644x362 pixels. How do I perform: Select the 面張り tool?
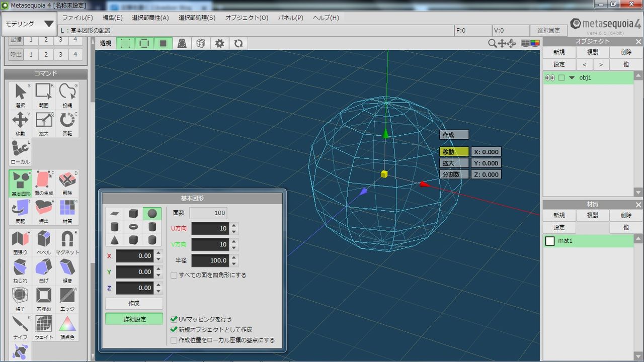pyautogui.click(x=20, y=242)
